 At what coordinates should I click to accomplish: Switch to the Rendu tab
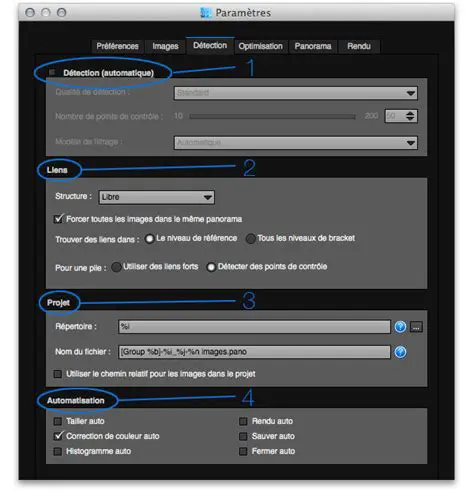(359, 46)
